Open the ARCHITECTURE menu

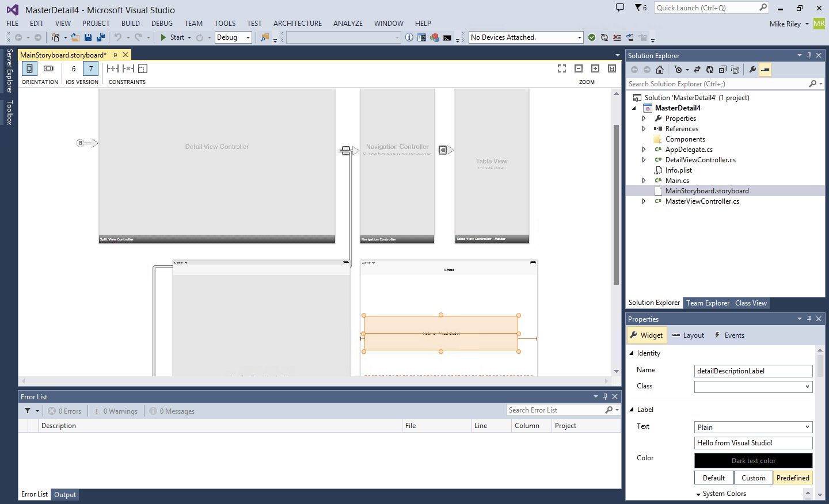(x=298, y=24)
